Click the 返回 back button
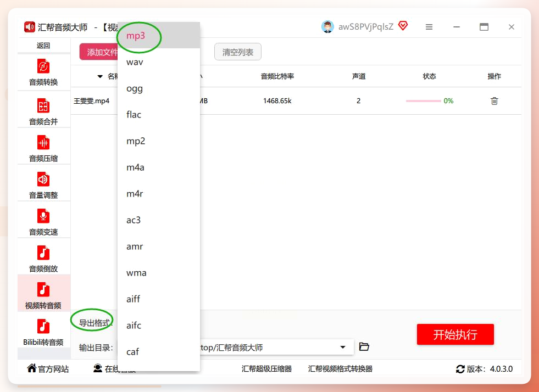Screen dimensions: 539x392 43,46
